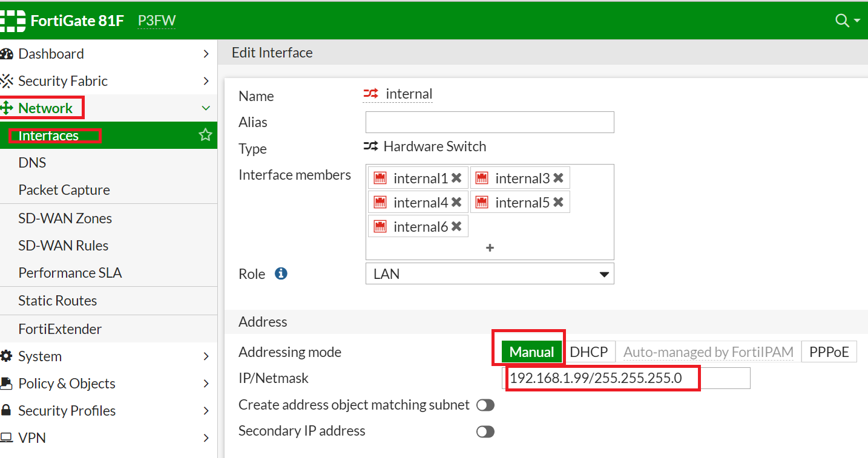This screenshot has width=868, height=458.
Task: Click the Security Profiles lock icon
Action: point(6,411)
